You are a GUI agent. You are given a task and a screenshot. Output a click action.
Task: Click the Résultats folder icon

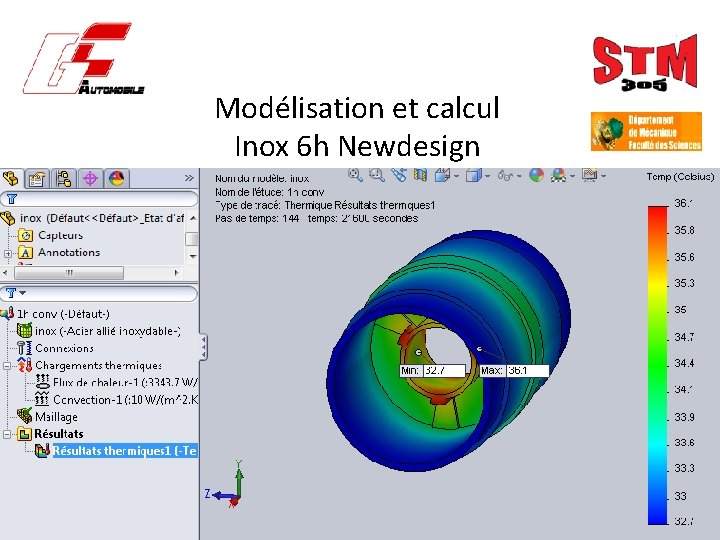click(x=24, y=434)
